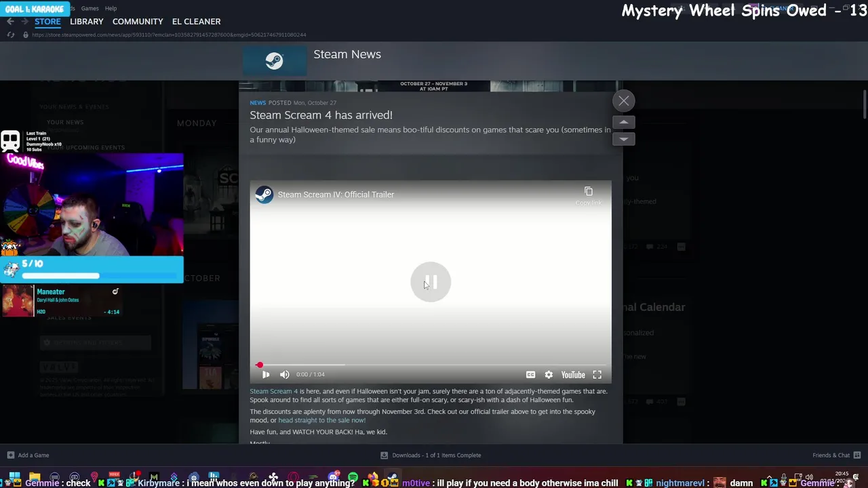Follow 'head straight to the sale now!' link
Screen dimensions: 868x488
[322, 420]
